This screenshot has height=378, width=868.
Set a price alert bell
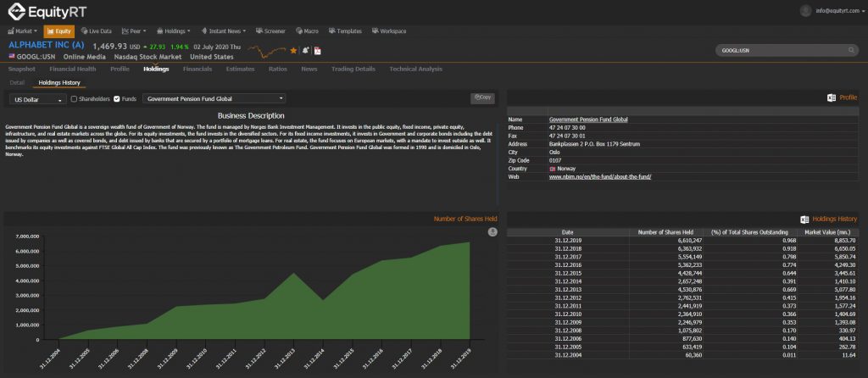pos(305,50)
